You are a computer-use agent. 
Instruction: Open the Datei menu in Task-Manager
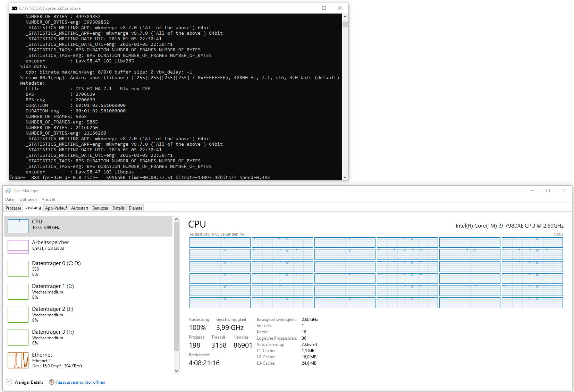pyautogui.click(x=10, y=199)
